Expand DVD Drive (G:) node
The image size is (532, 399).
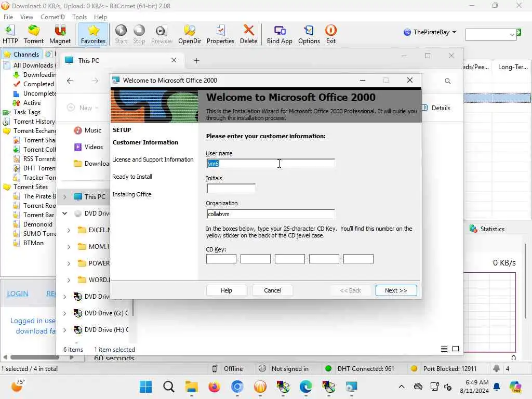tap(64, 313)
